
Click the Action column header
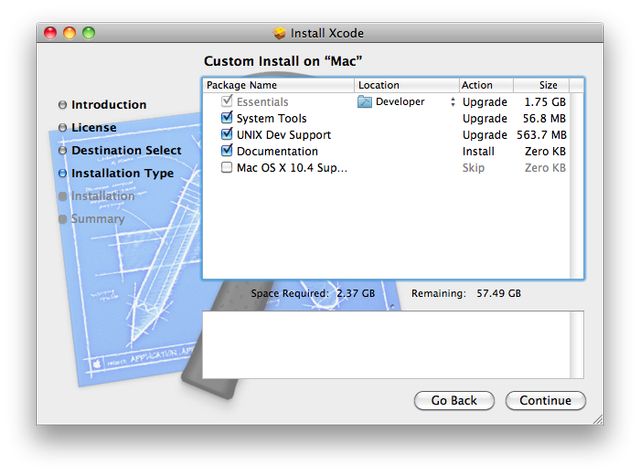tap(486, 85)
